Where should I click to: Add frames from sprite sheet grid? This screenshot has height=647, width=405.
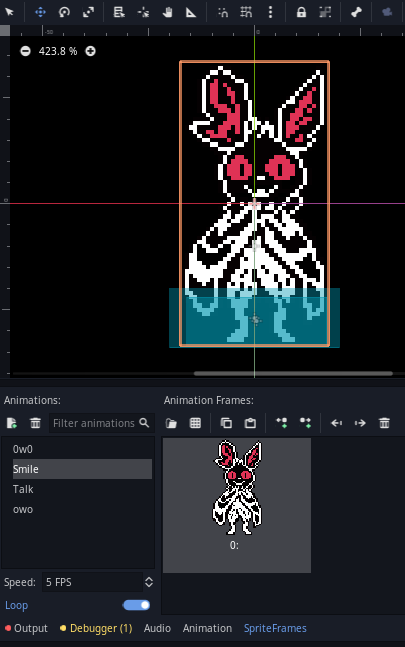(x=195, y=423)
